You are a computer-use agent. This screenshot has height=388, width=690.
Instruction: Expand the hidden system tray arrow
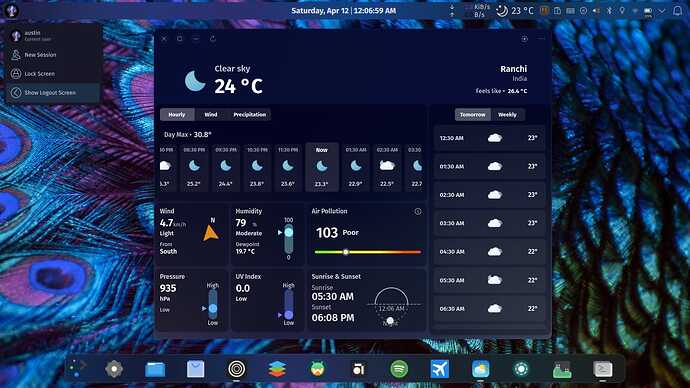coord(661,11)
